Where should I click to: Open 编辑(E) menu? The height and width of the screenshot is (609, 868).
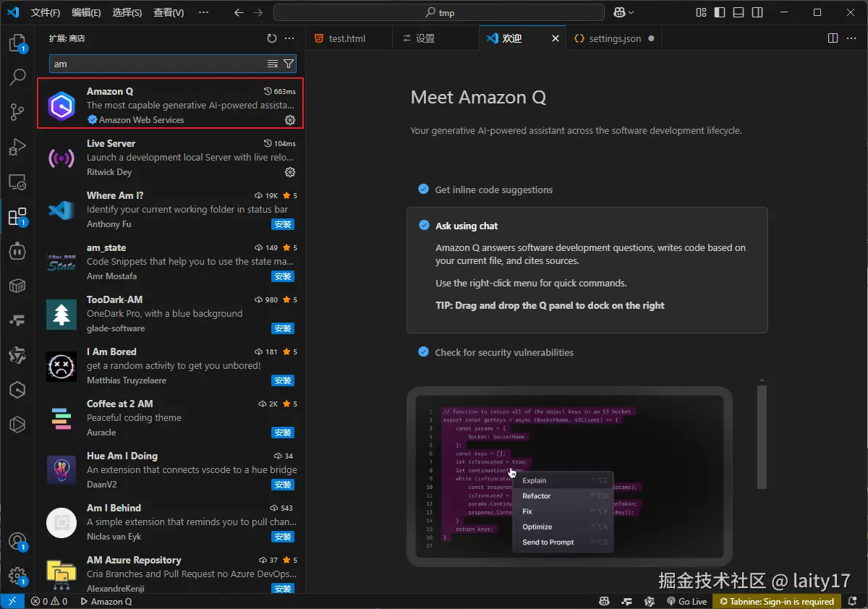[87, 12]
